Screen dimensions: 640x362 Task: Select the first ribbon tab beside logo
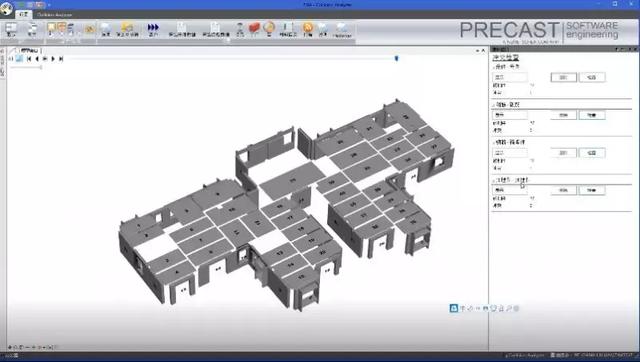click(23, 14)
